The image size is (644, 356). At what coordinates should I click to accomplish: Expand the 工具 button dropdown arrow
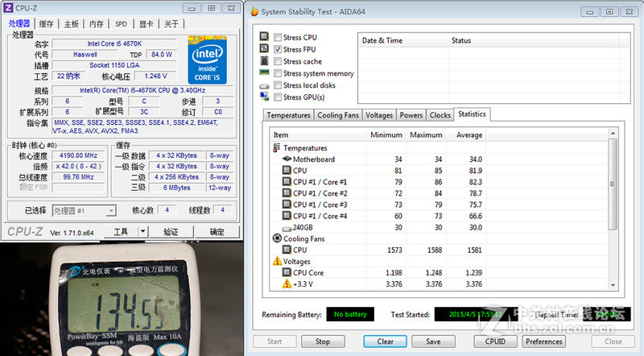click(142, 232)
